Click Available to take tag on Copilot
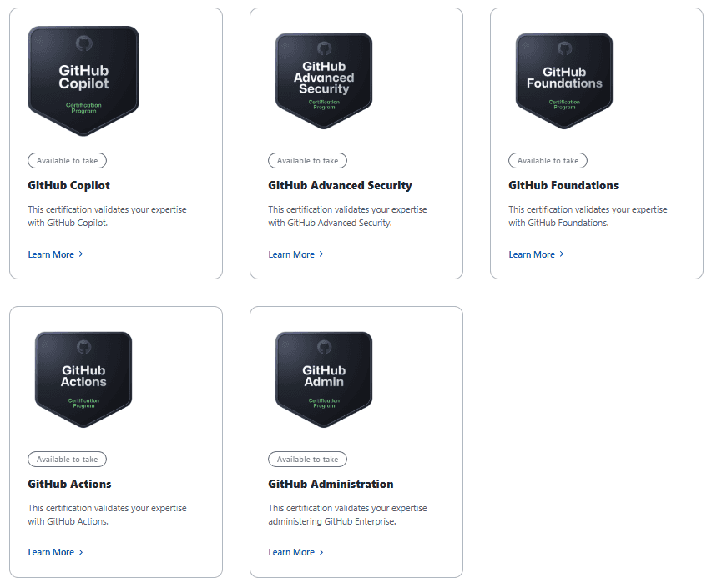Viewport: 712px width, 588px height. pos(67,160)
